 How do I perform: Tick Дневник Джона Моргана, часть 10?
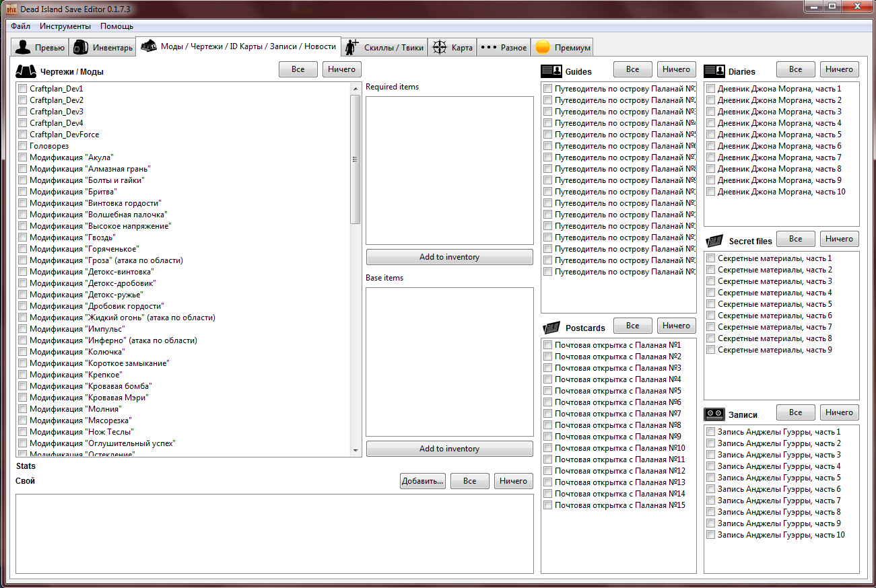(711, 192)
